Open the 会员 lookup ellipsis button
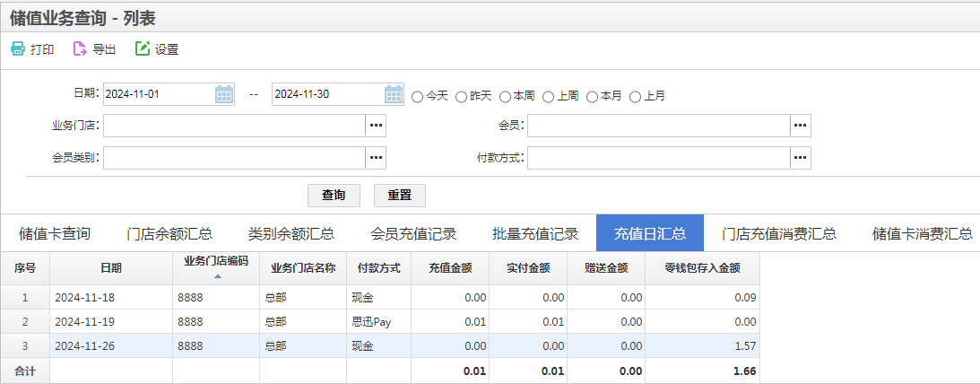Screen dimensions: 980x384 801,125
